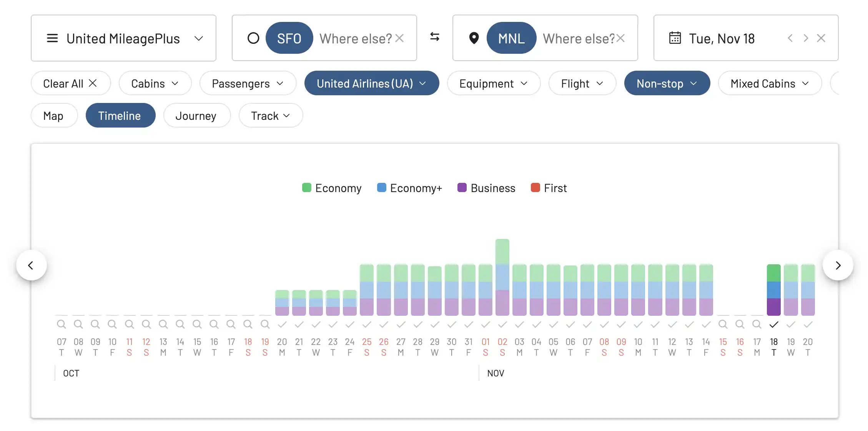The image size is (868, 431).
Task: Click search magnifier icon for Nov 16
Action: pos(740,325)
